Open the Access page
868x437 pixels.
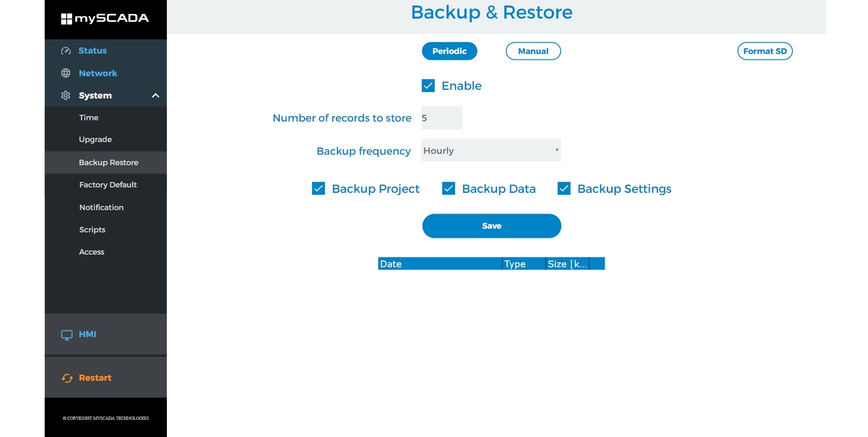[x=92, y=252]
